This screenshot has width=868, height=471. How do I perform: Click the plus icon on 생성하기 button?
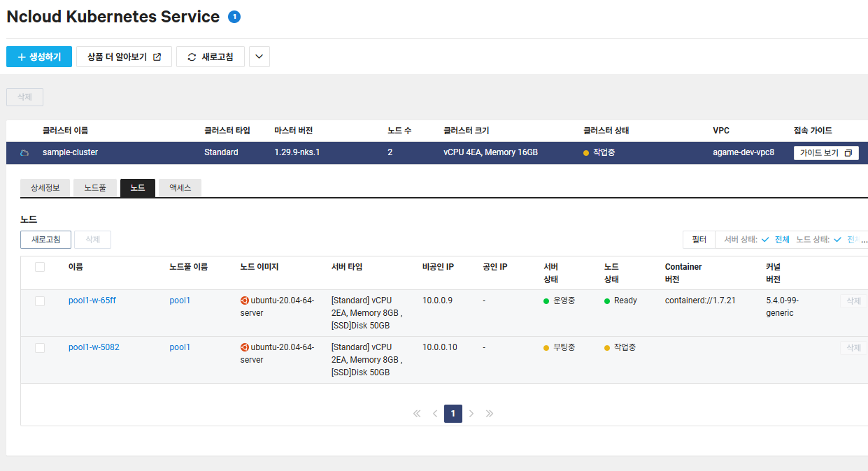22,57
